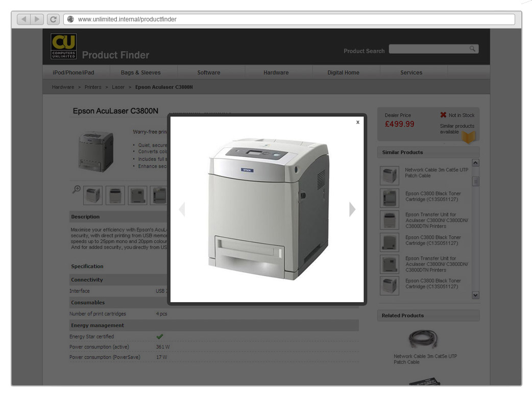Click the green Energy Star certified checkmark
The width and height of the screenshot is (532, 396).
(x=159, y=336)
